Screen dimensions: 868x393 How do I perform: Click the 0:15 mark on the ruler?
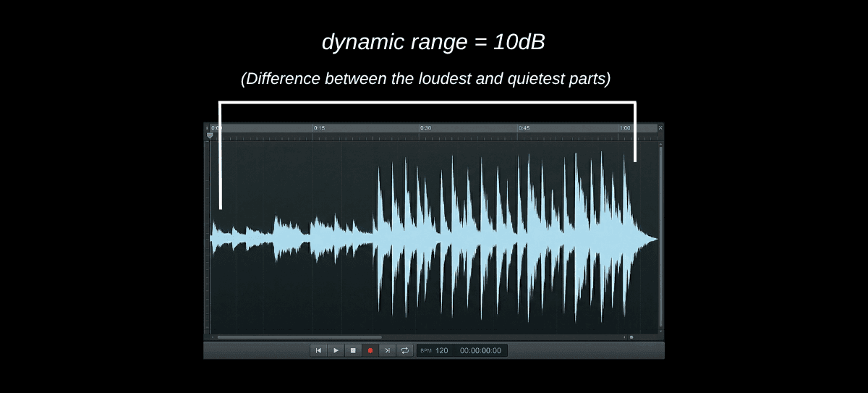(x=319, y=128)
